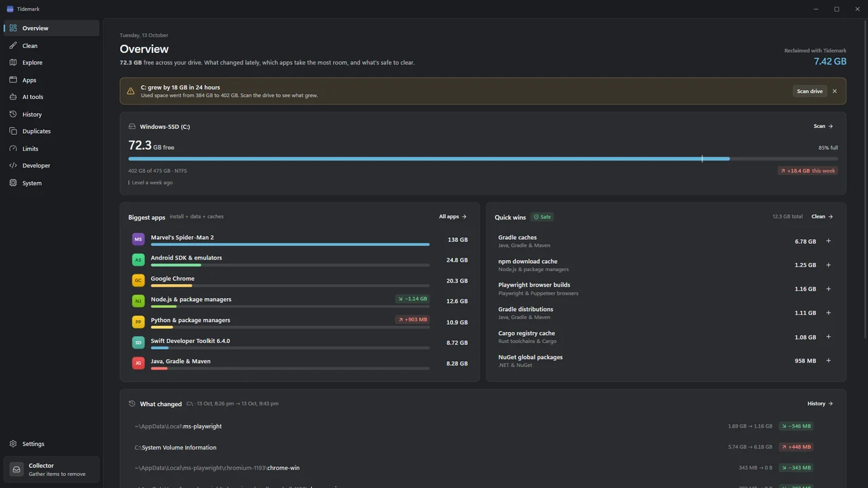Click the Limits gauge icon
This screenshot has height=488, width=868.
tap(13, 148)
